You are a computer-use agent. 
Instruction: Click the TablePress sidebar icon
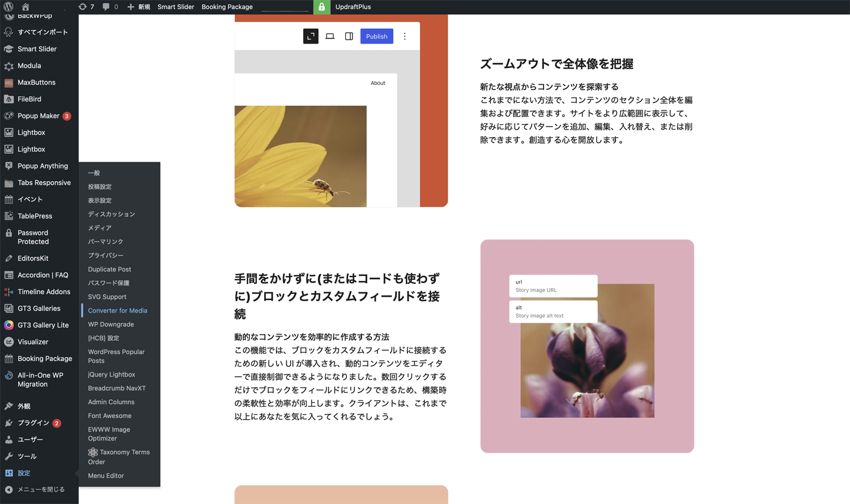[9, 216]
